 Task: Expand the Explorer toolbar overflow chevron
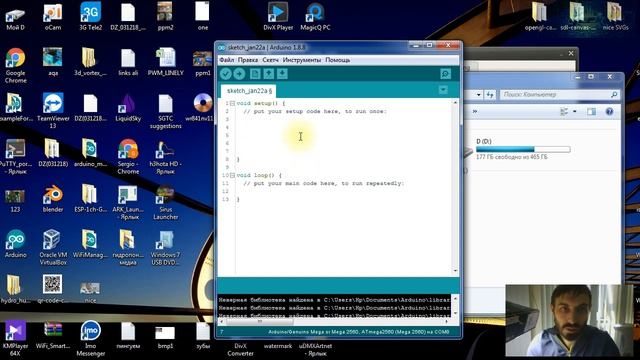click(x=475, y=111)
